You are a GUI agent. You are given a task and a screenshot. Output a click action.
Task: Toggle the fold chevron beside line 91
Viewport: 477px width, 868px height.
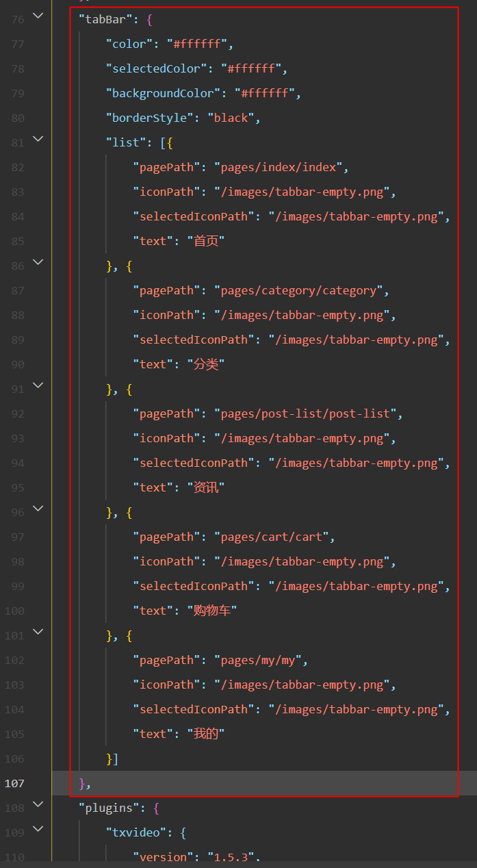38,385
